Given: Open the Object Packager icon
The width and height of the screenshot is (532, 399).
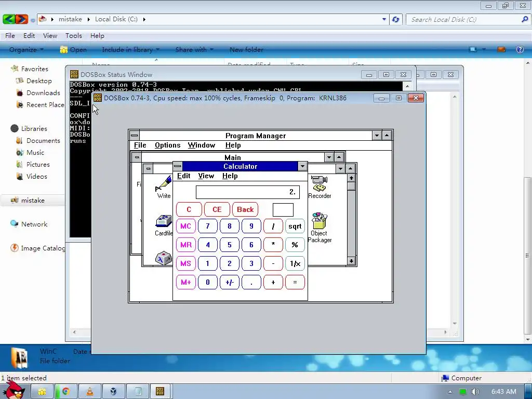Looking at the screenshot, I should click(x=320, y=228).
